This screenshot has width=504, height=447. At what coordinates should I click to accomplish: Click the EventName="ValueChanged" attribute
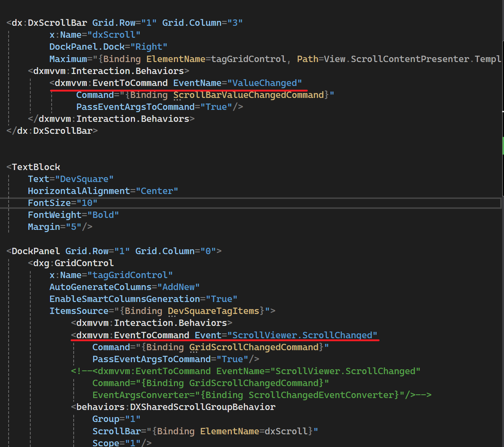237,83
